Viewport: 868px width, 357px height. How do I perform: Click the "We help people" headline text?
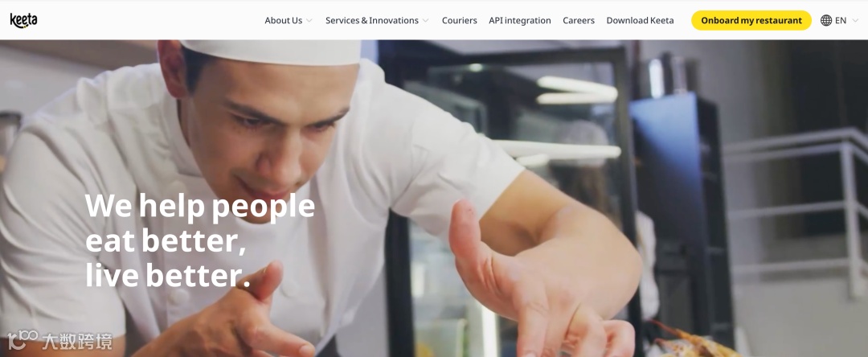tap(200, 206)
